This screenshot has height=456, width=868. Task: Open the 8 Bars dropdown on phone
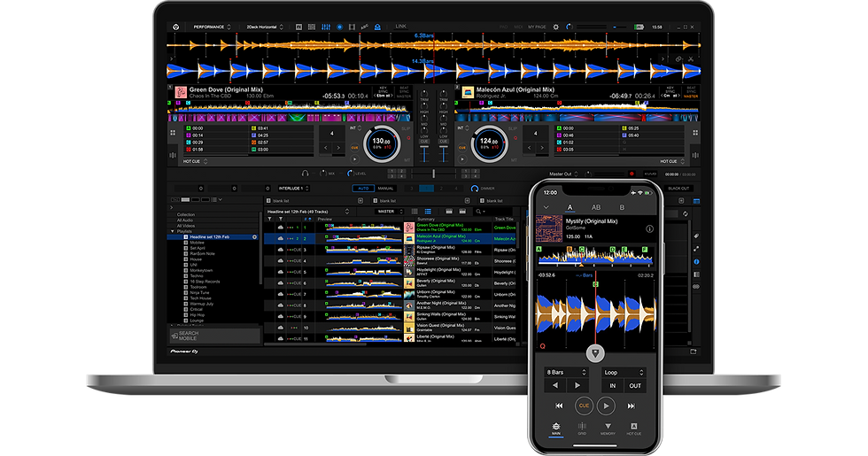pos(566,373)
